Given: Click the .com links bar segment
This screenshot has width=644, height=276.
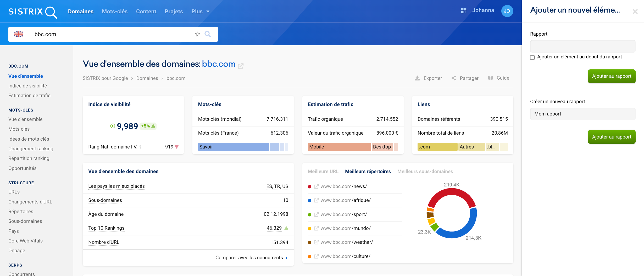Looking at the screenshot, I should point(437,147).
